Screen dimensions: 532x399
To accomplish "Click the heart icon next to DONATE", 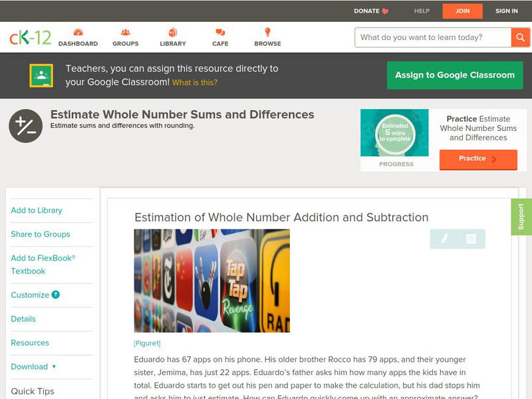I will 384,11.
